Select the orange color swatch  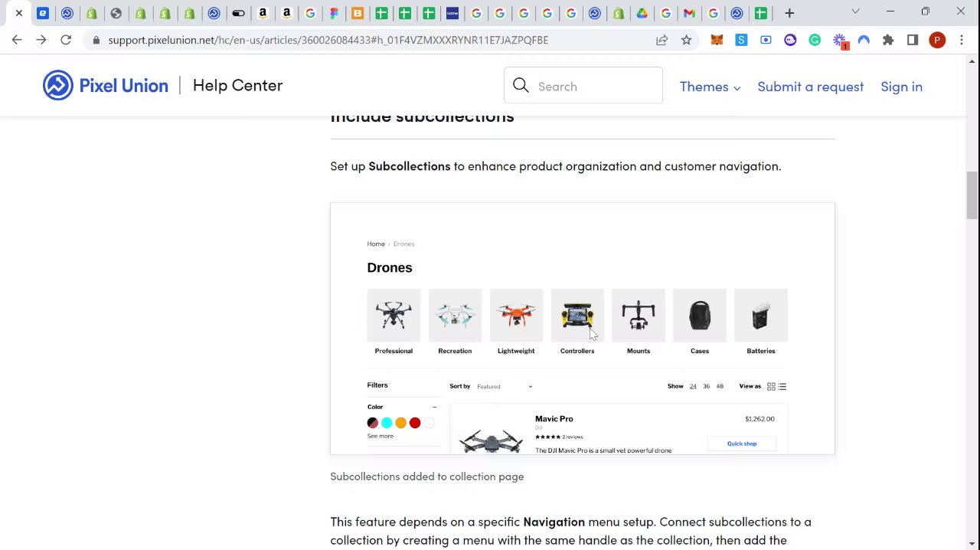click(x=400, y=423)
